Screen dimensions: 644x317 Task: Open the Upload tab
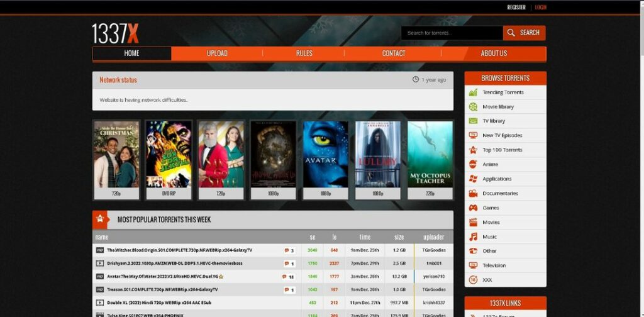click(x=217, y=53)
